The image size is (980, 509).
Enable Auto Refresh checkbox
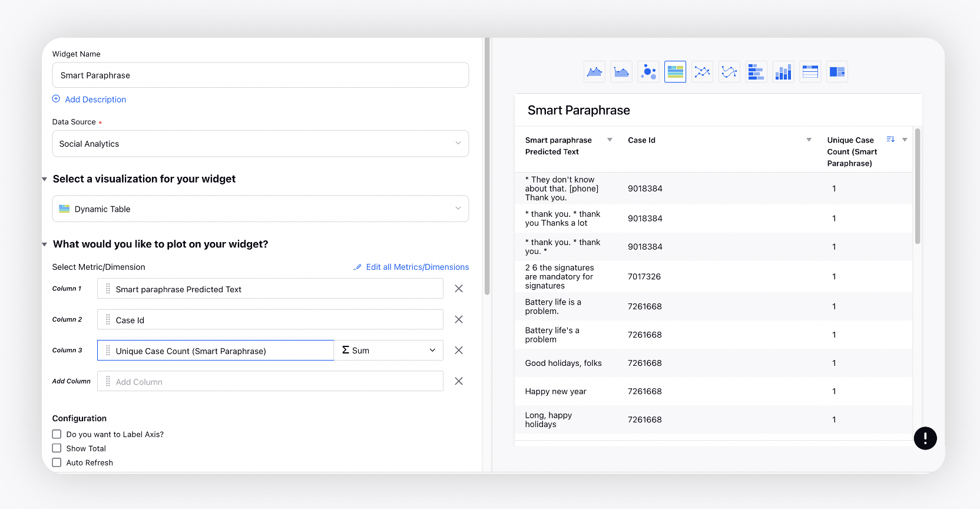[57, 462]
